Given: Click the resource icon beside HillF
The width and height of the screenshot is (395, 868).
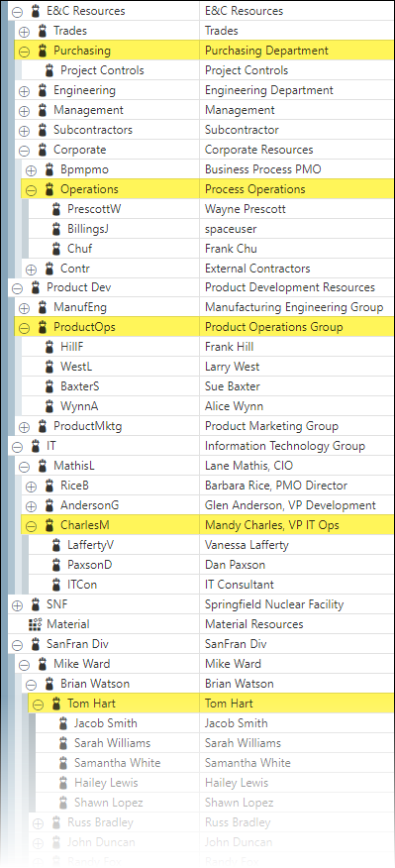Looking at the screenshot, I should tap(49, 347).
